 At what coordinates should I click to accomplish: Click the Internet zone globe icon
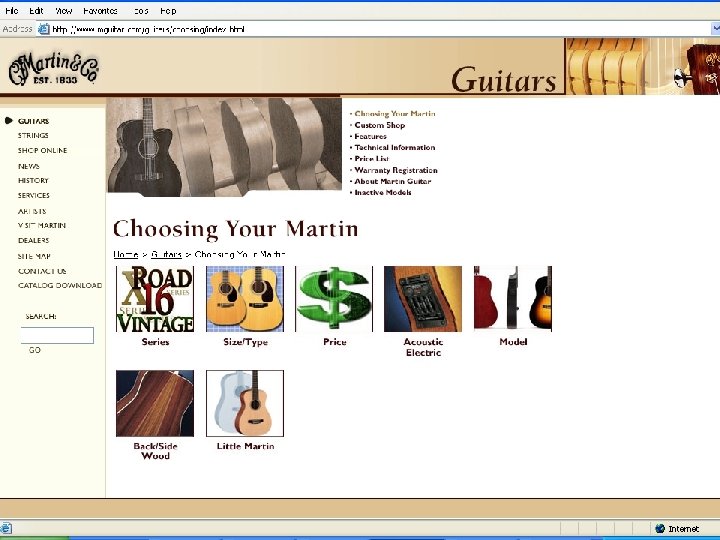660,529
